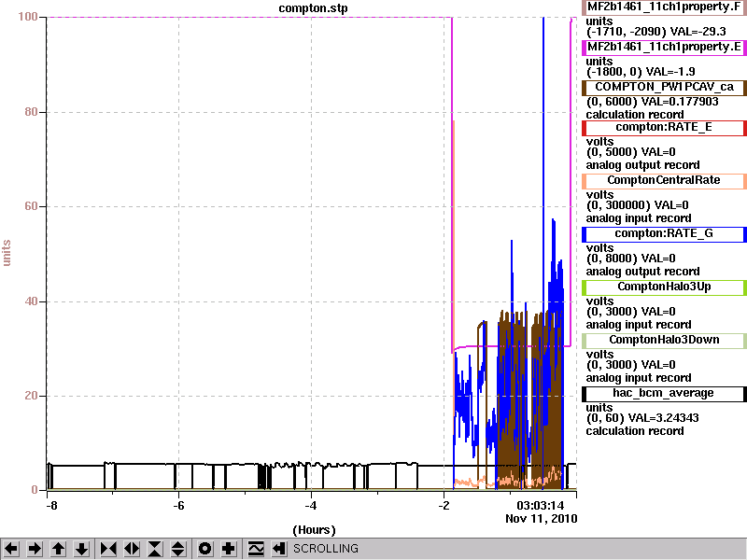This screenshot has height=560, width=747.
Task: Click the x-axis tick label -8
Action: click(x=51, y=506)
